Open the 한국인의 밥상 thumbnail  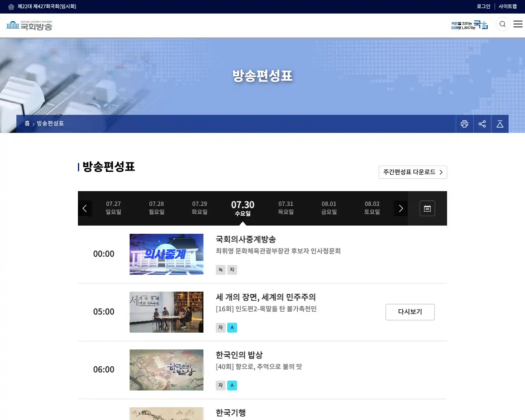(167, 370)
